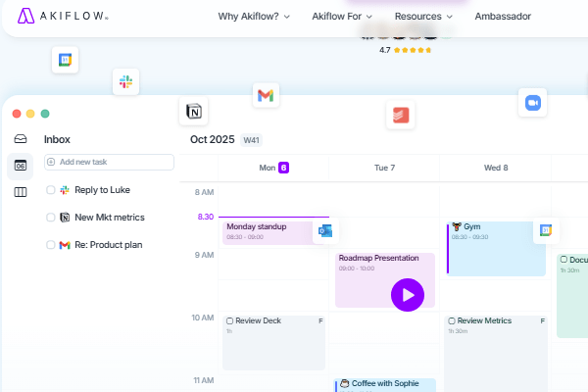Click the Notion integration icon

pos(193,112)
